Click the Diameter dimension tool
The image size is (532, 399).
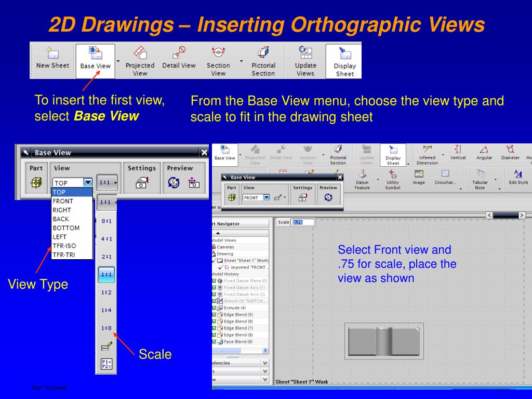click(510, 153)
